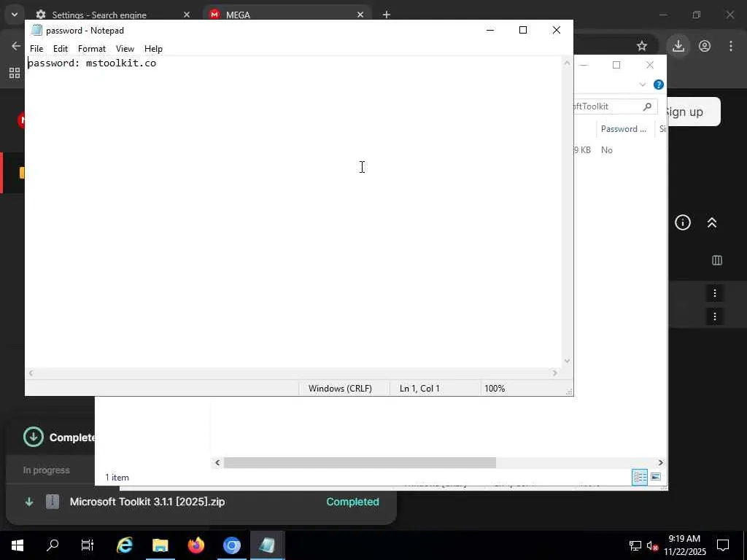The height and width of the screenshot is (560, 747).
Task: Sort by Password protected column header
Action: [x=624, y=129]
